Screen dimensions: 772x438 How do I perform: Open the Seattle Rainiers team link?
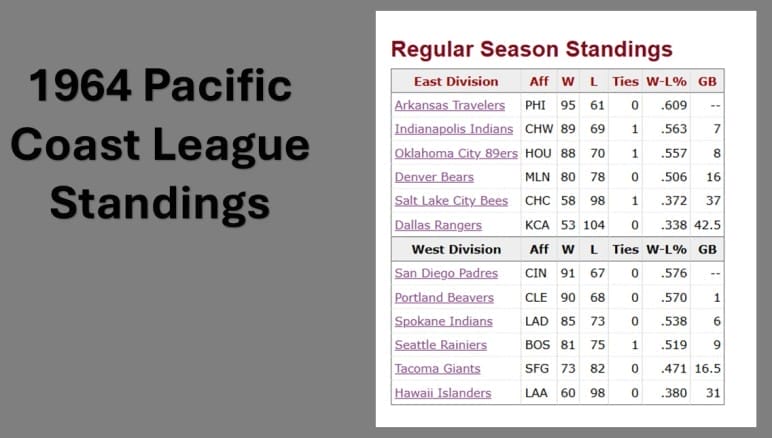[x=440, y=345]
